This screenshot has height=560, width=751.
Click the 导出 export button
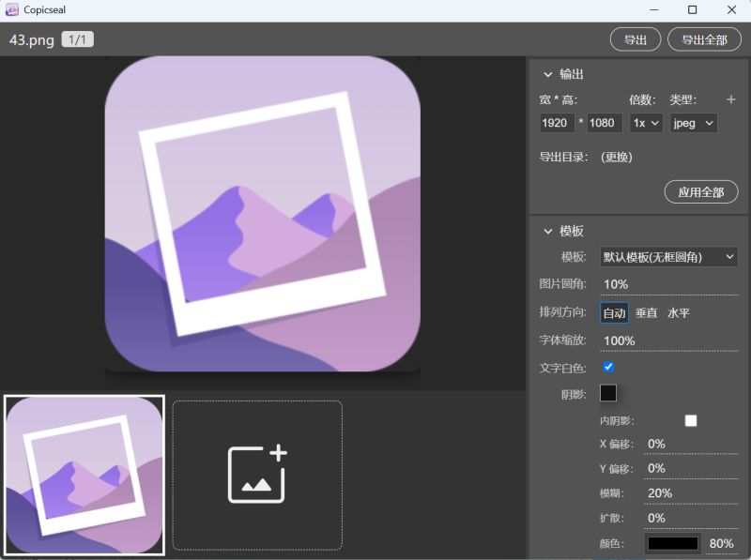click(x=636, y=39)
